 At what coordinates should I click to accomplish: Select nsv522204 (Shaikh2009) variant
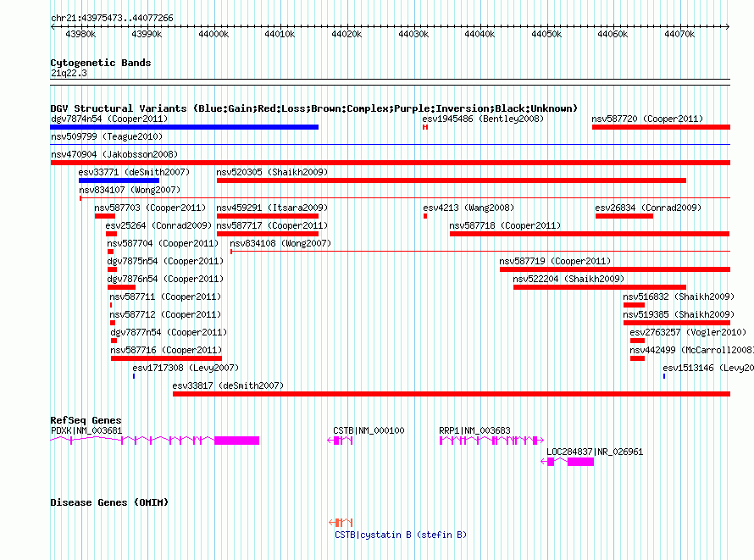(x=568, y=279)
